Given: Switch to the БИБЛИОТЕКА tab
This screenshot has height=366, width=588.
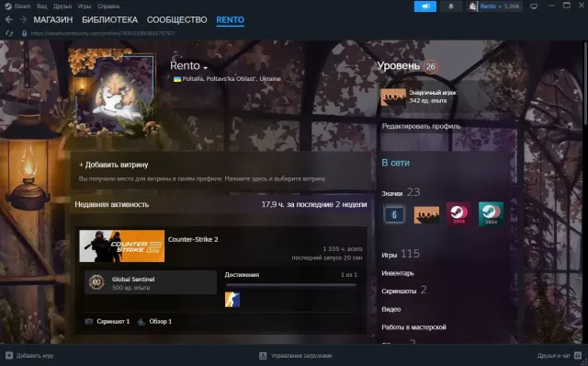Looking at the screenshot, I should [110, 20].
